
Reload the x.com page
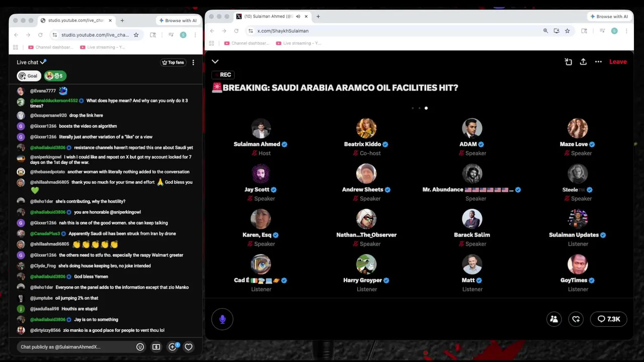coord(236,31)
